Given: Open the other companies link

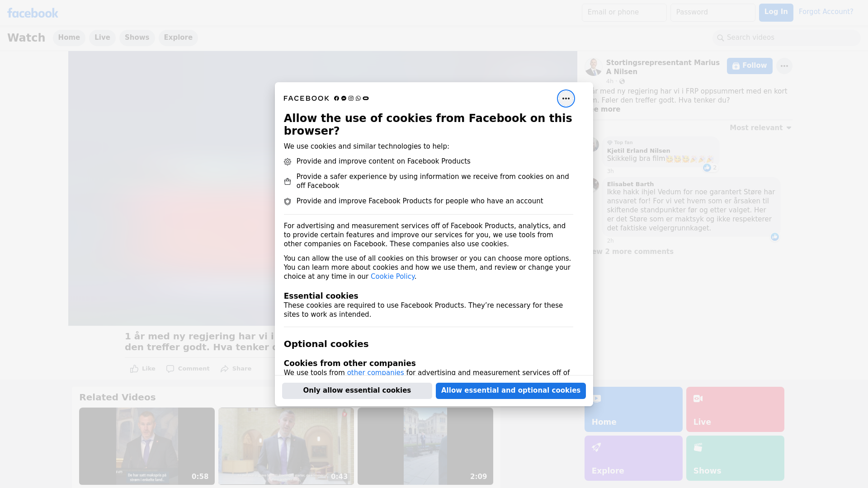Looking at the screenshot, I should [x=375, y=373].
